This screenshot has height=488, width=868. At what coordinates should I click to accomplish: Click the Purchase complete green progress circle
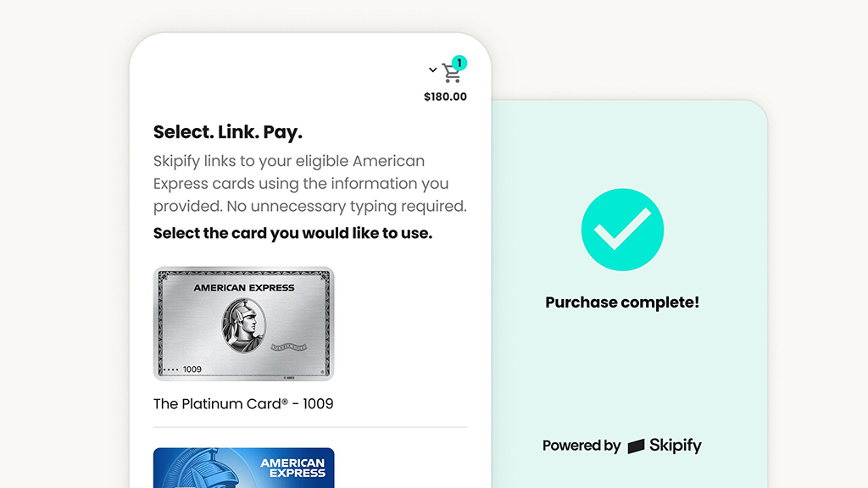622,230
